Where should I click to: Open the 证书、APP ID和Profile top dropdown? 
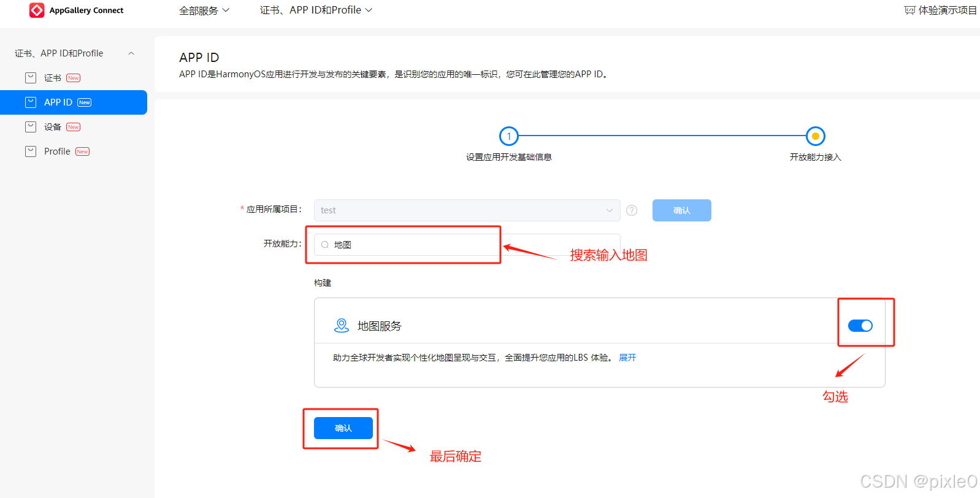tap(316, 10)
